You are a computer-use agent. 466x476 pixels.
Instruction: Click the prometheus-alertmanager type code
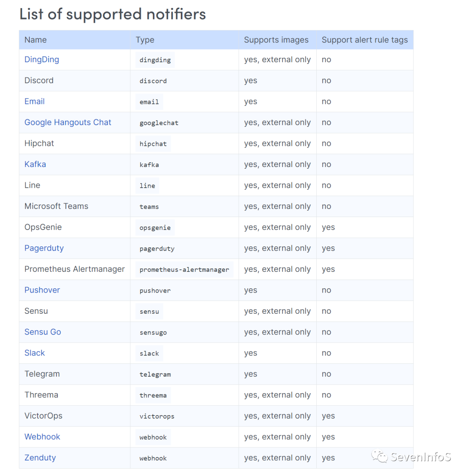[184, 270]
